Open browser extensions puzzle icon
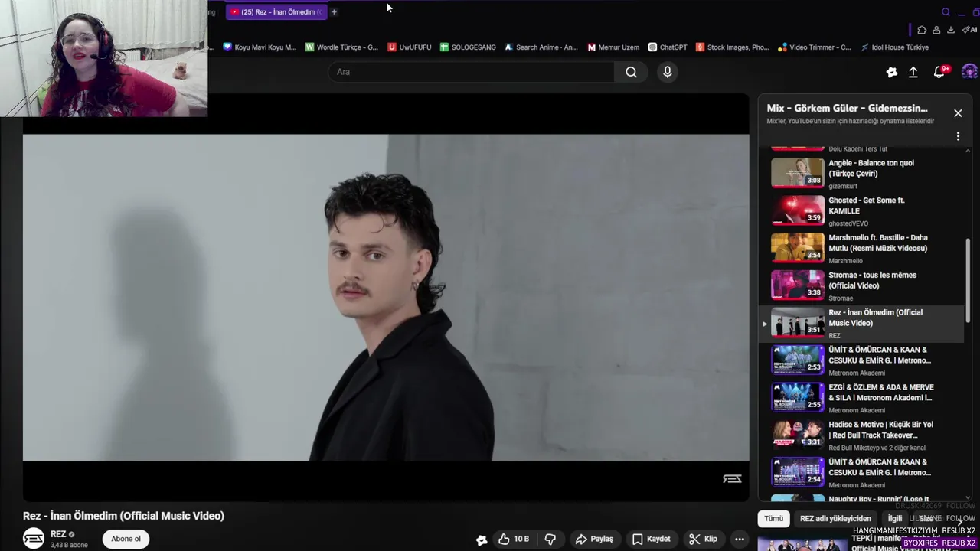Screen dimensions: 980x551 click(922, 30)
